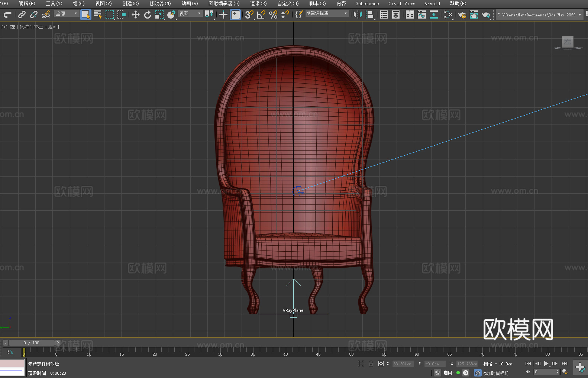Click the Edit Named Selection Sets icon
The height and width of the screenshot is (378, 588).
coord(299,14)
